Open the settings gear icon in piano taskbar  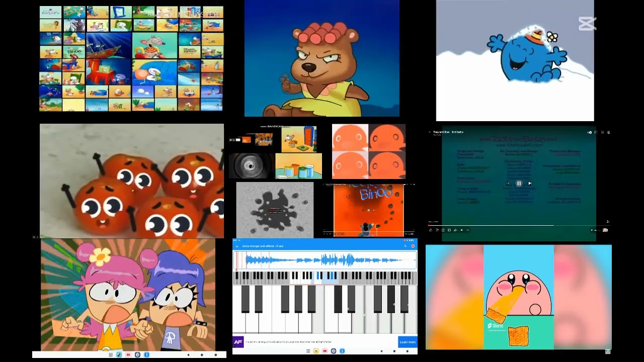(x=334, y=351)
